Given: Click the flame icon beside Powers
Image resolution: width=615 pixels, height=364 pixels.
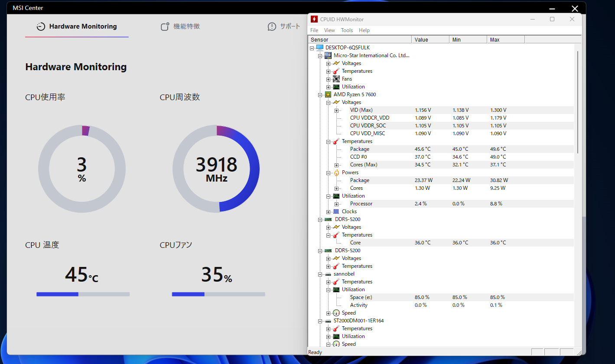Looking at the screenshot, I should [336, 172].
